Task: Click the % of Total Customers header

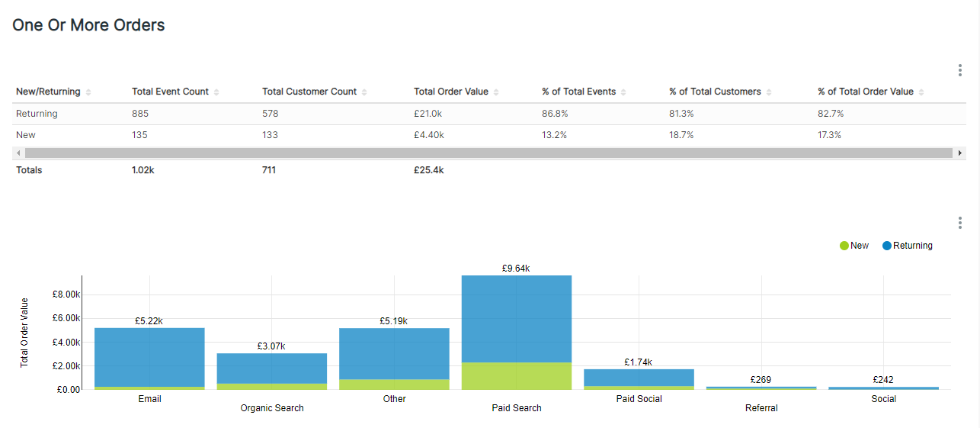Action: [x=715, y=92]
